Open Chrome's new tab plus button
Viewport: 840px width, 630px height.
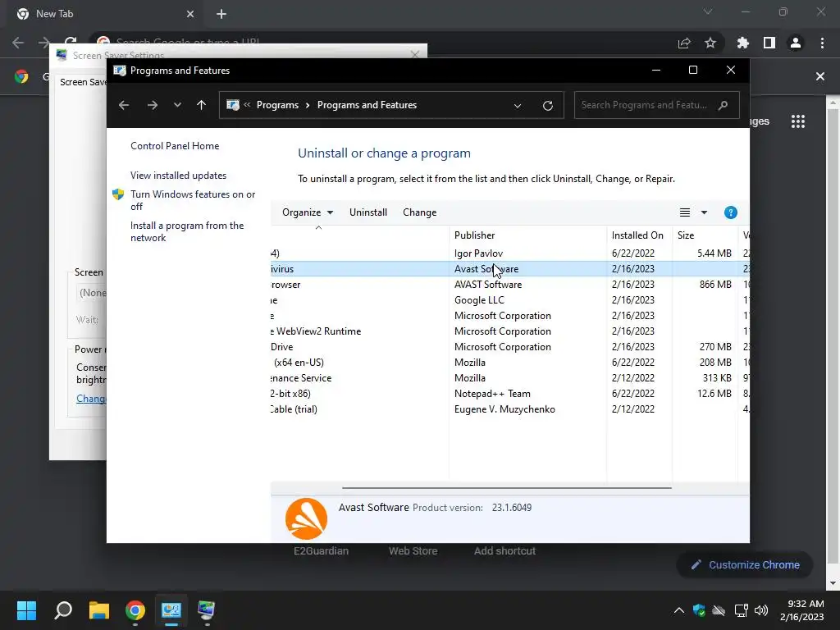pyautogui.click(x=221, y=14)
